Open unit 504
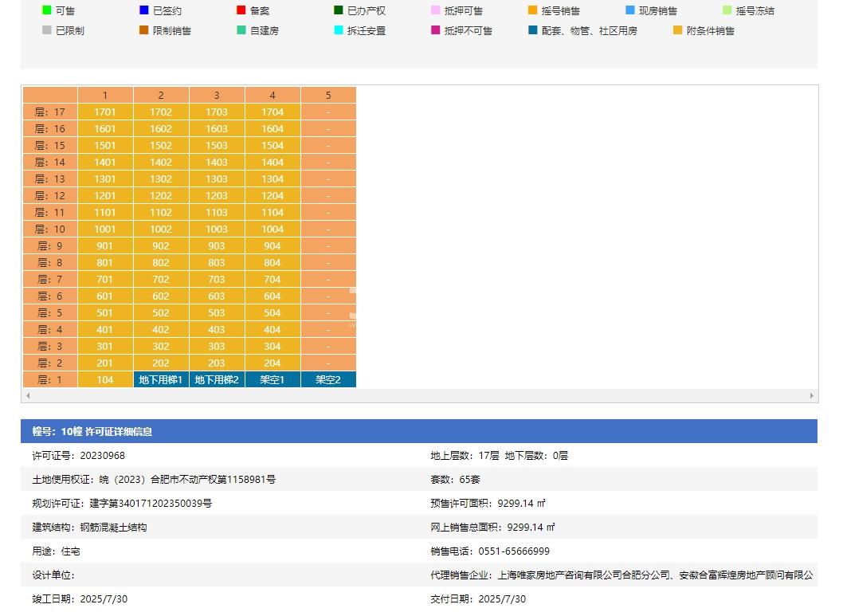843x616 pixels. pos(273,312)
